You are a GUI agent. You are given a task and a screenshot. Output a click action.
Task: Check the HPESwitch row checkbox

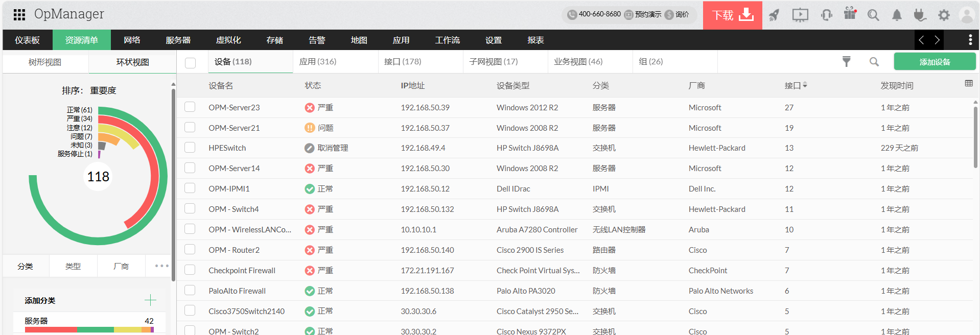coord(190,148)
